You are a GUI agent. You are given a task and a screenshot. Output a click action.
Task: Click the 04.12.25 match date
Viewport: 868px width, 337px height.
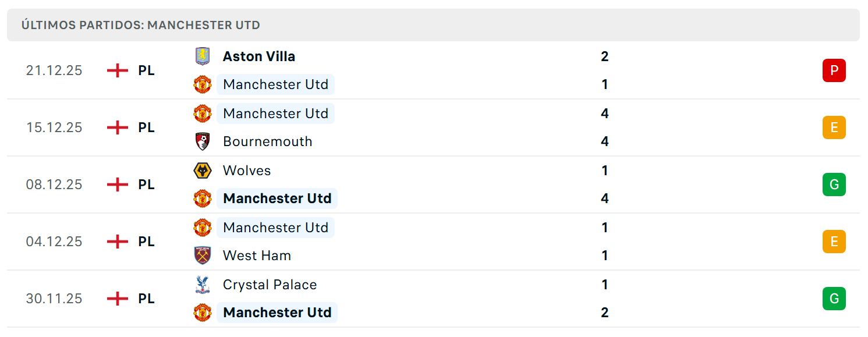pos(54,242)
